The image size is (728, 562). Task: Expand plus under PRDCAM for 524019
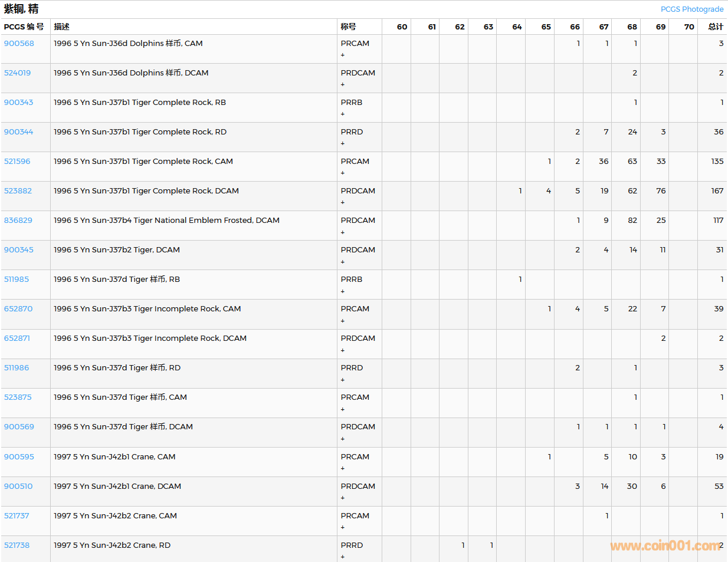tap(343, 85)
